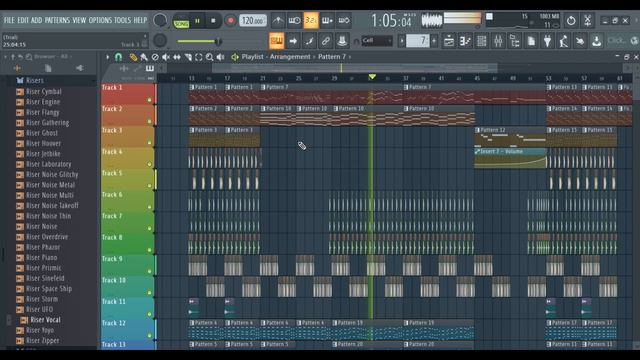
Task: Select the playlist Playback speaker tool
Action: 220,57
